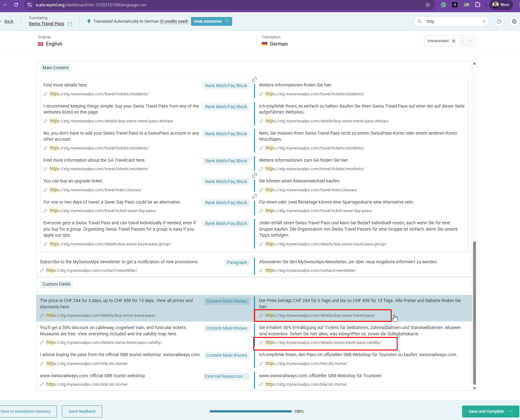Click the Undo translation button

[211, 21]
